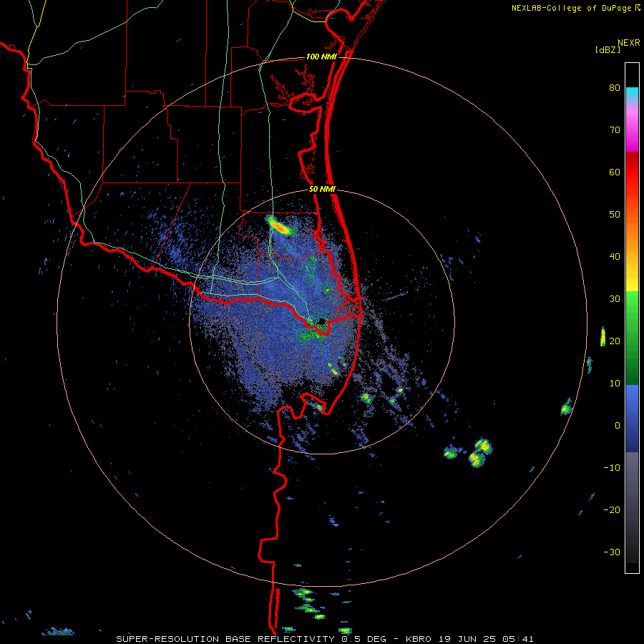This screenshot has height=644, width=644.
Task: Click the -30 value on the dBZ scale
Action: pyautogui.click(x=612, y=552)
